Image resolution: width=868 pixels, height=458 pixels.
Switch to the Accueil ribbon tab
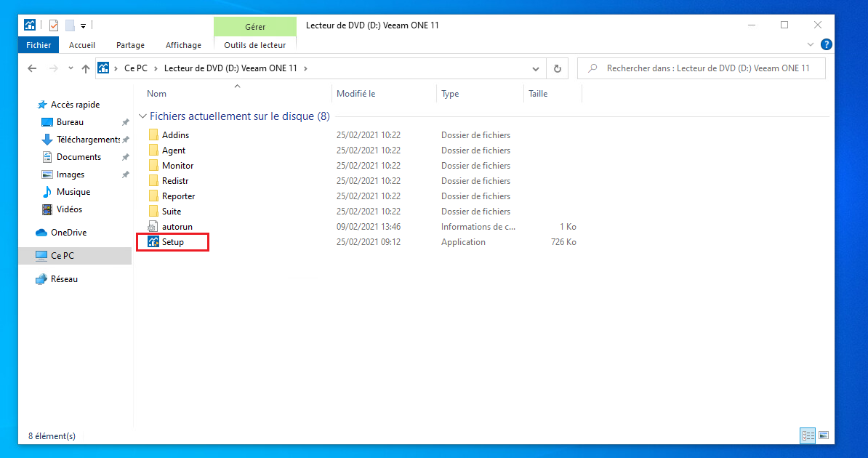pyautogui.click(x=82, y=45)
